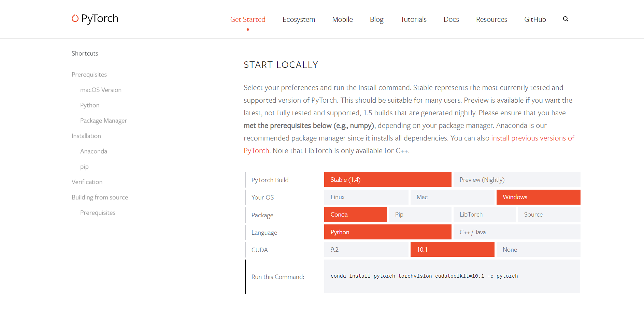
Task: Choose Linux as your OS
Action: click(x=366, y=197)
